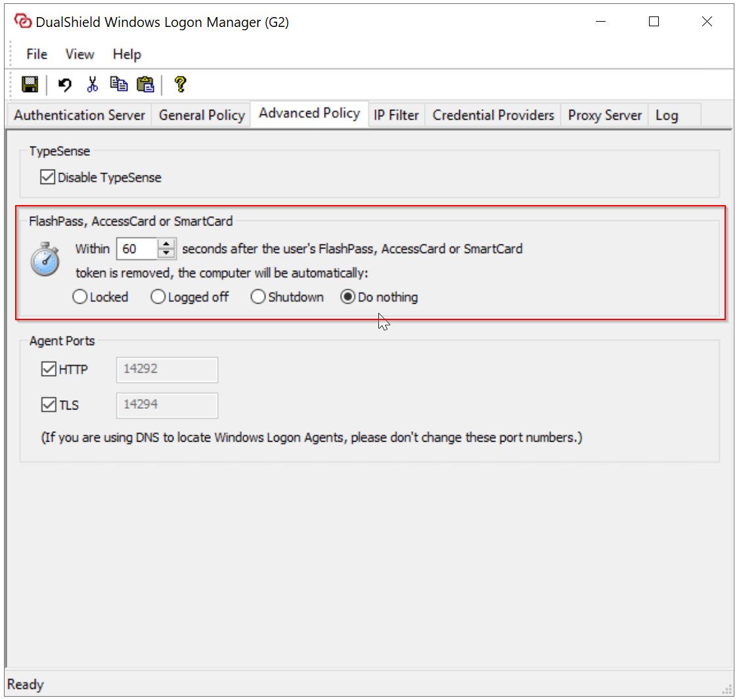
Task: Click the Cut scissors toolbar icon
Action: (92, 84)
